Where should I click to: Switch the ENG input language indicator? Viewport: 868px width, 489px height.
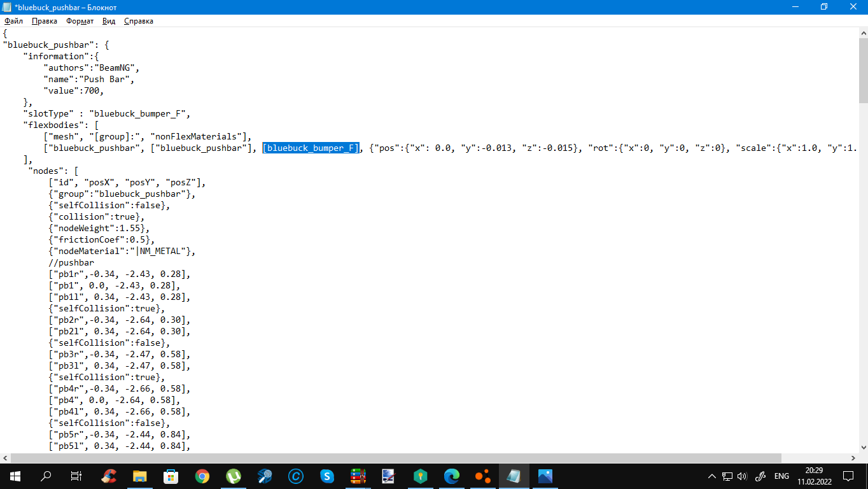781,476
